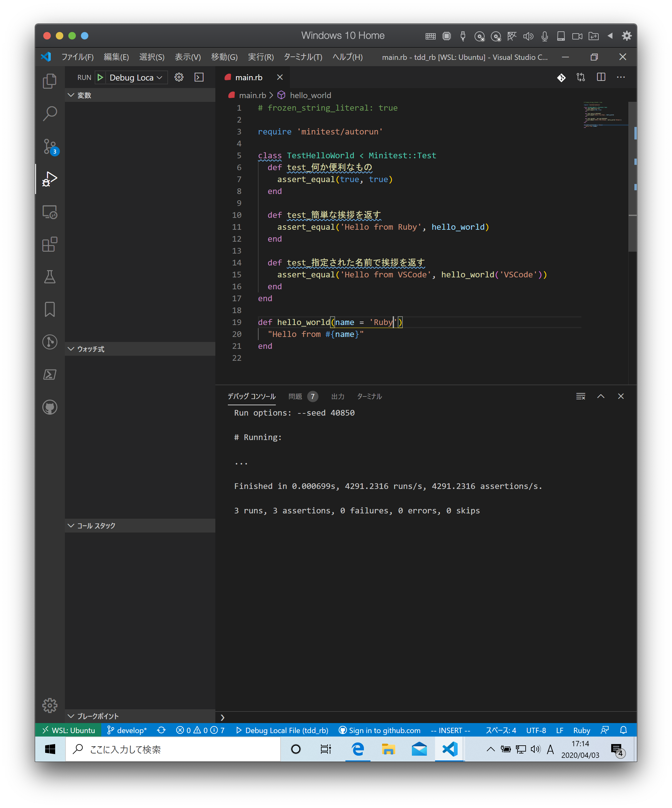Viewport: 672px width, 808px height.
Task: Open the GitHub icon in activity bar
Action: [50, 407]
